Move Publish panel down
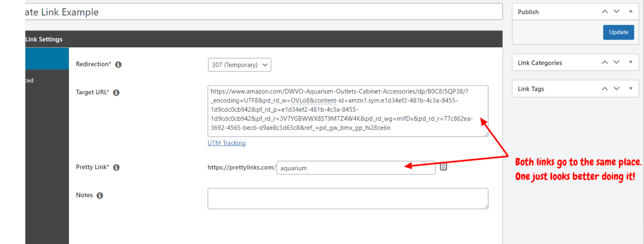This screenshot has height=244, width=644. coord(617,12)
